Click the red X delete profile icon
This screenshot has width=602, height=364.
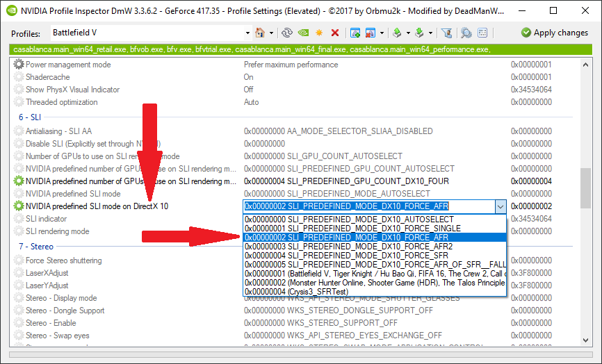(x=335, y=33)
